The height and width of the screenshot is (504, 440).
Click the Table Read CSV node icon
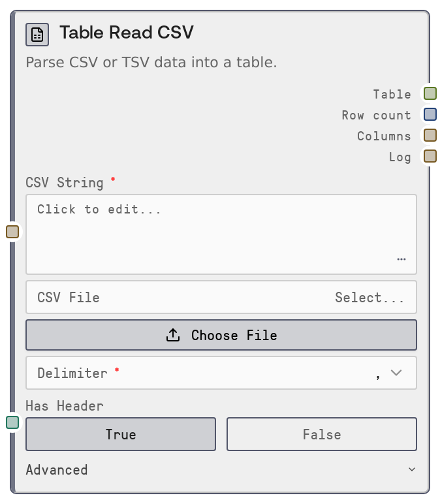[x=37, y=34]
